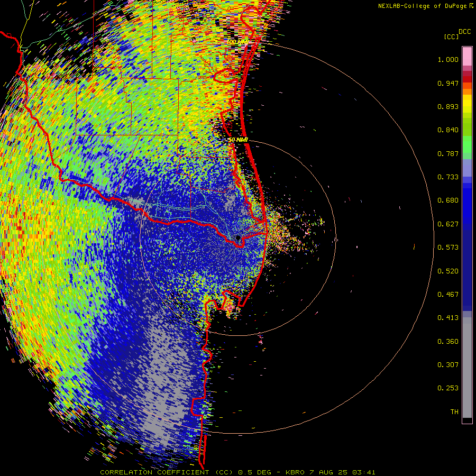Viewport: 476px width, 476px height.
Task: Click the bright green color bar segment
Action: [x=467, y=144]
